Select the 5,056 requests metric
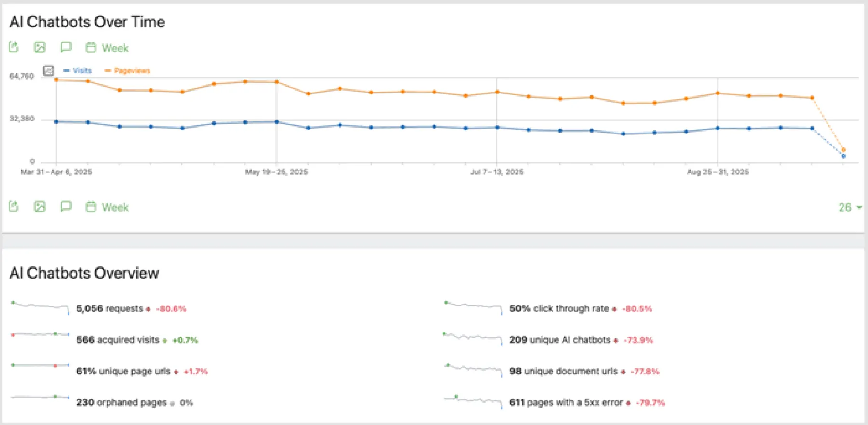This screenshot has width=868, height=425. (x=109, y=309)
